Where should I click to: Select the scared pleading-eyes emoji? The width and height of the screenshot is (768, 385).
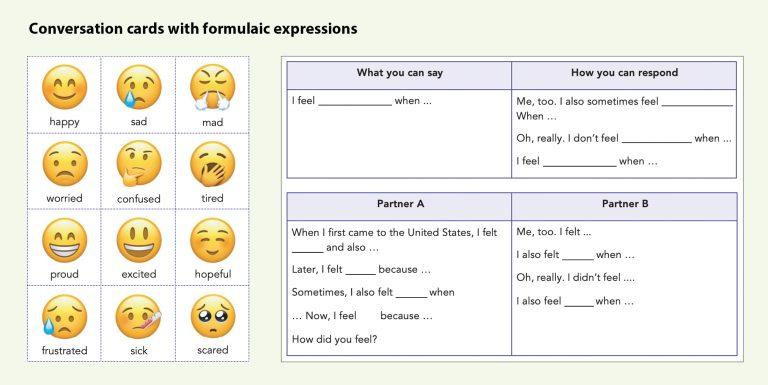(x=212, y=317)
